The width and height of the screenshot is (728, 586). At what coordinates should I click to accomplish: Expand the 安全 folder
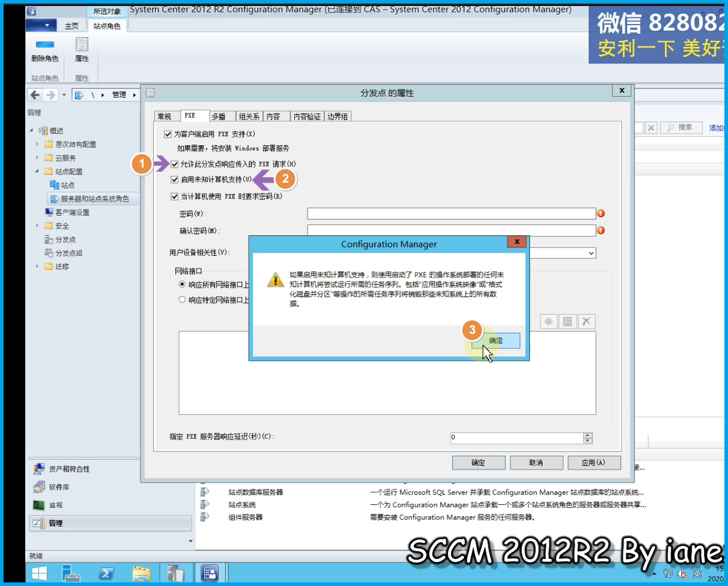[37, 226]
